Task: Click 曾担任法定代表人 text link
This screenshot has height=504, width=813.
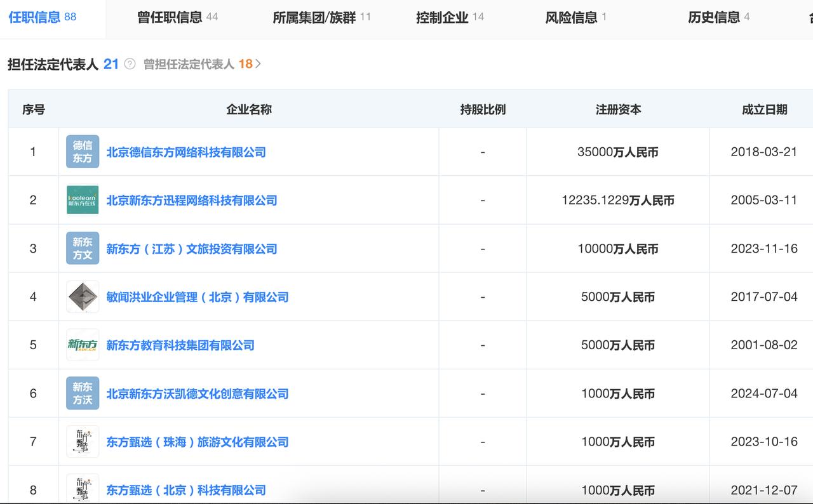Action: [x=189, y=64]
